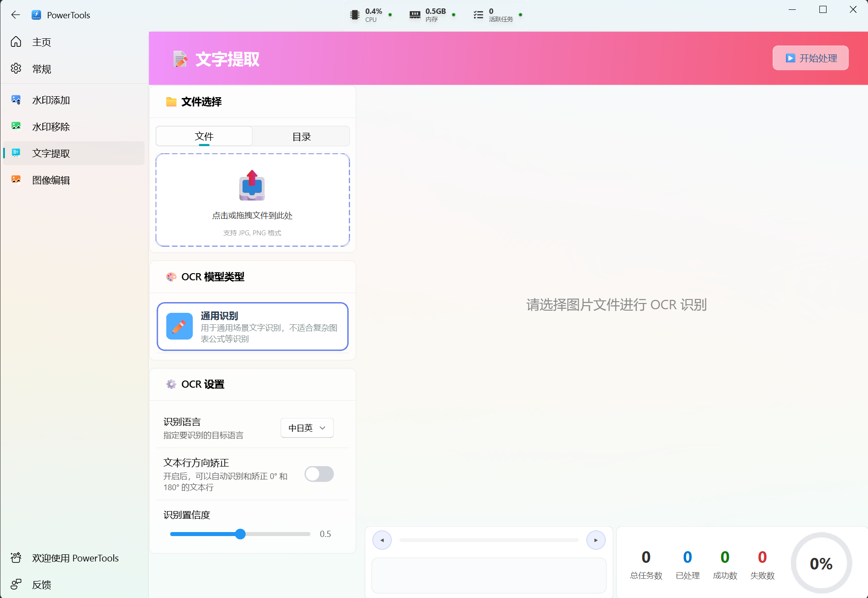The height and width of the screenshot is (598, 868).
Task: Go to the next image with right arrow
Action: point(596,540)
